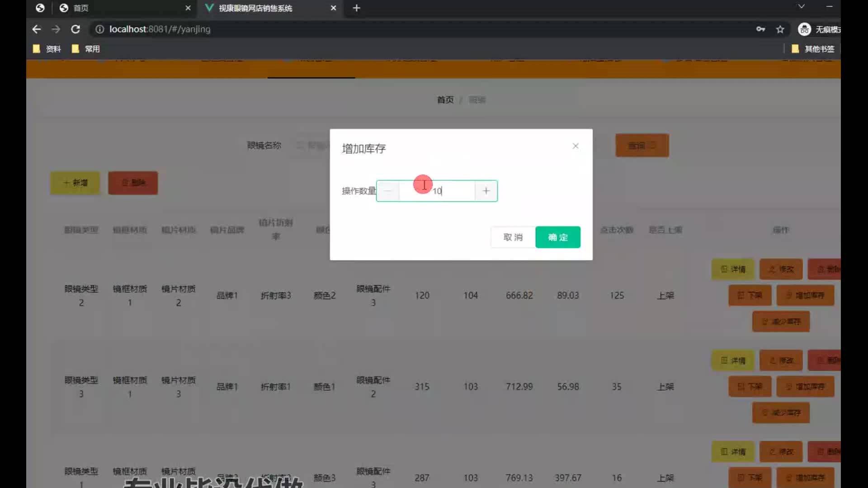Close the 视康眼镜网店销售系统 tab
The height and width of the screenshot is (488, 868).
pyautogui.click(x=333, y=8)
